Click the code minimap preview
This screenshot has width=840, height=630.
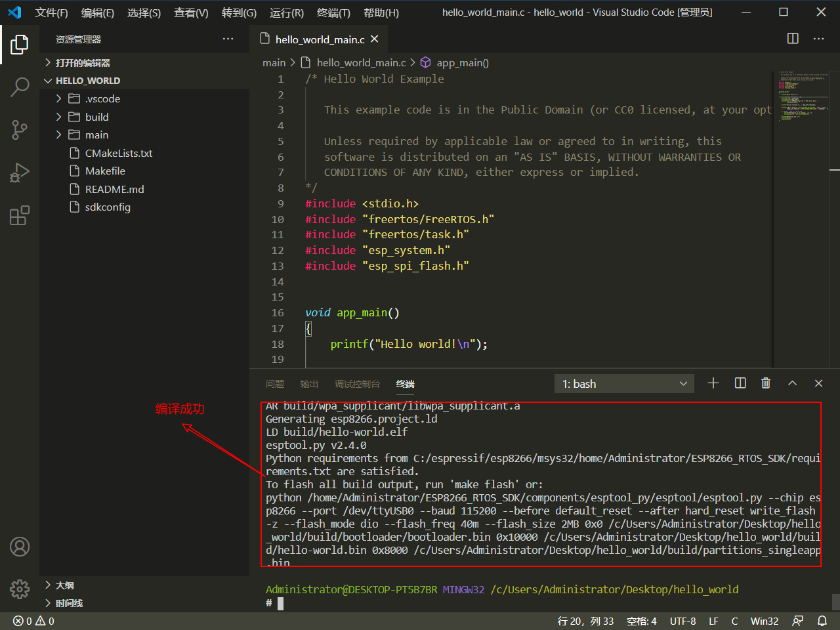[x=802, y=96]
